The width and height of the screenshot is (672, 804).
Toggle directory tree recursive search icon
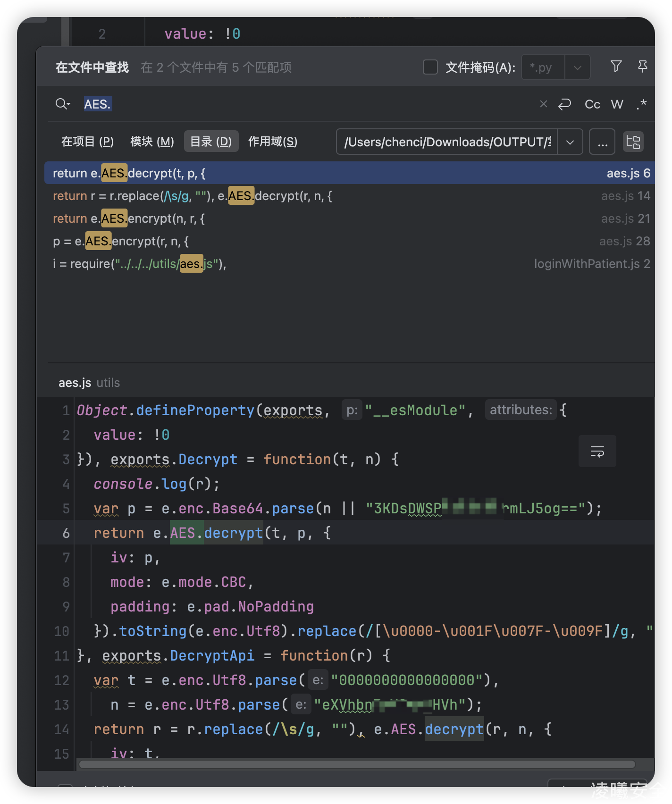pyautogui.click(x=633, y=142)
